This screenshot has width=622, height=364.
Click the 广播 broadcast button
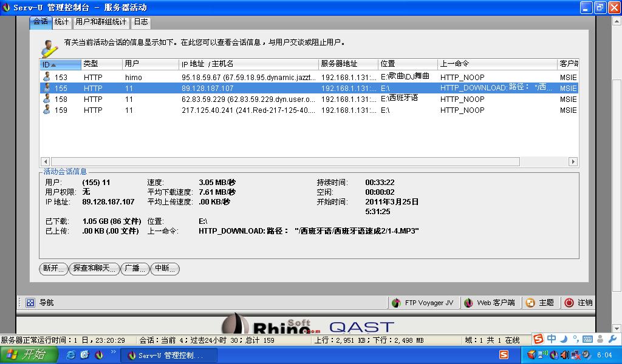point(134,268)
